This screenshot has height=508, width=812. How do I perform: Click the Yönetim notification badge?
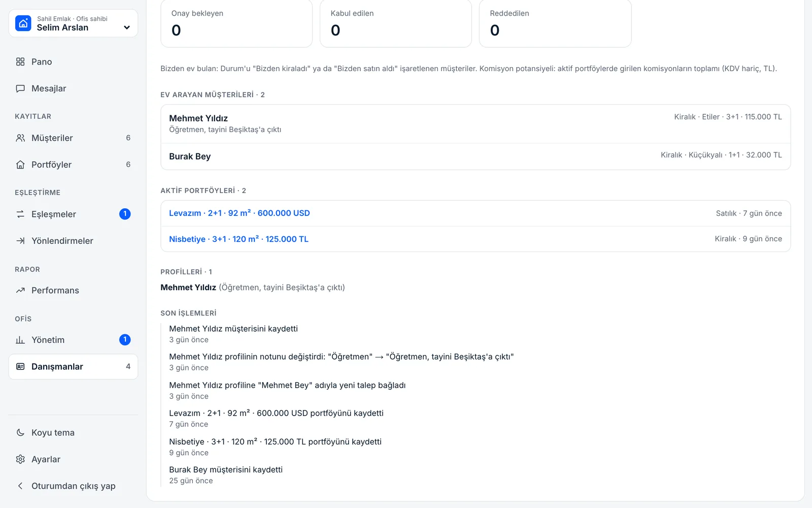point(125,339)
